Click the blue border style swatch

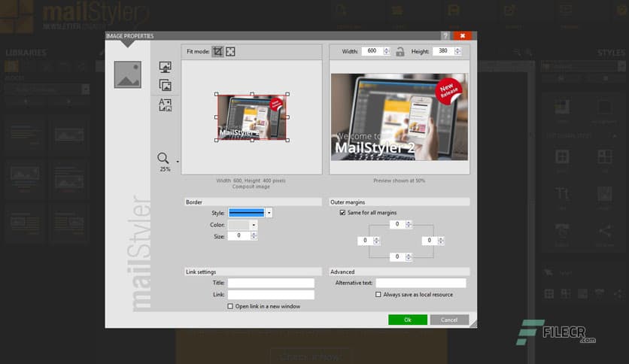[x=246, y=213]
